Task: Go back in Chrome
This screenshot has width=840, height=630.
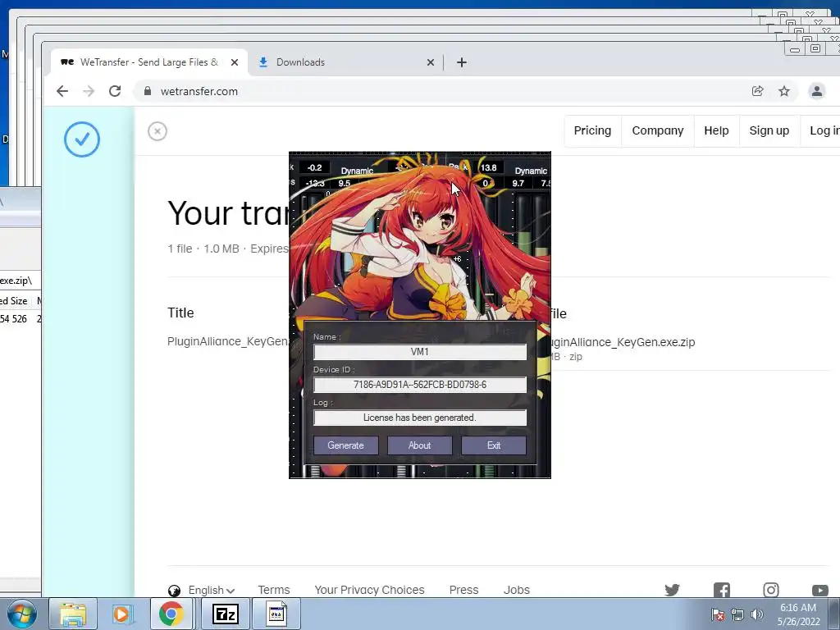Action: coord(62,91)
